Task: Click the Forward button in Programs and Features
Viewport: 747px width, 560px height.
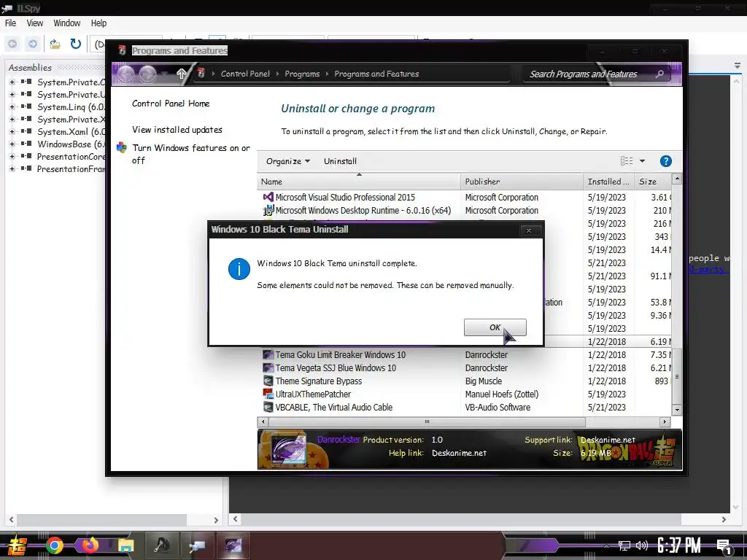Action: (x=147, y=74)
